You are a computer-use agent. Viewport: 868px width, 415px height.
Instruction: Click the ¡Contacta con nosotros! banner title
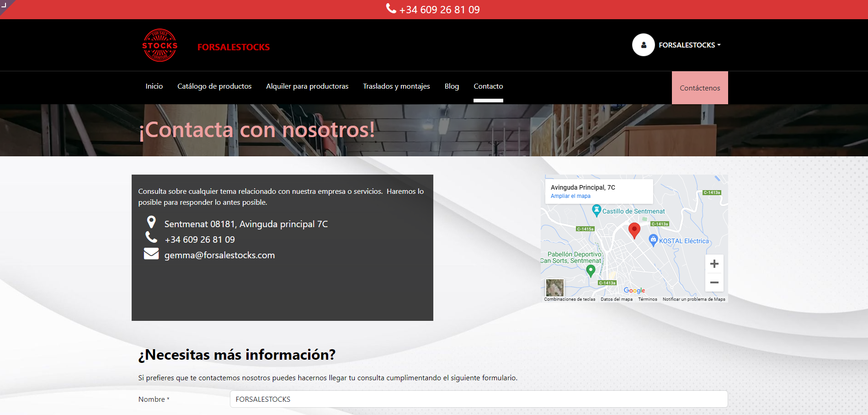pyautogui.click(x=257, y=130)
